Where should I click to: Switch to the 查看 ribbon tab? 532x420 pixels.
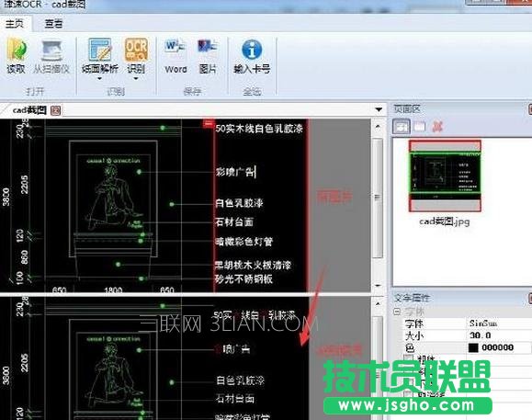(53, 23)
